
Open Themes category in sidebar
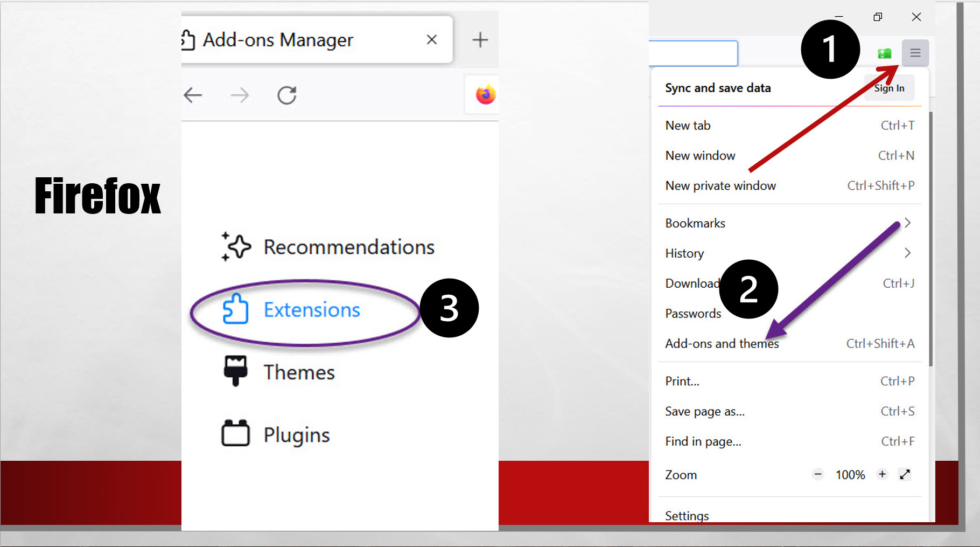pyautogui.click(x=298, y=372)
